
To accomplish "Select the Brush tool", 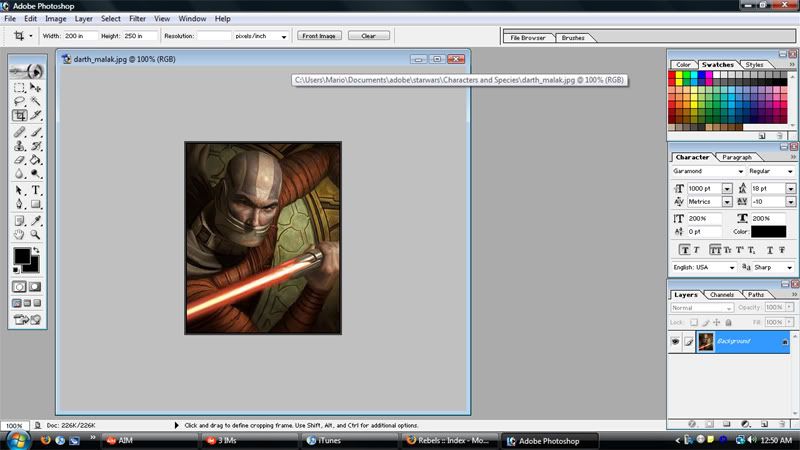I will tap(35, 132).
